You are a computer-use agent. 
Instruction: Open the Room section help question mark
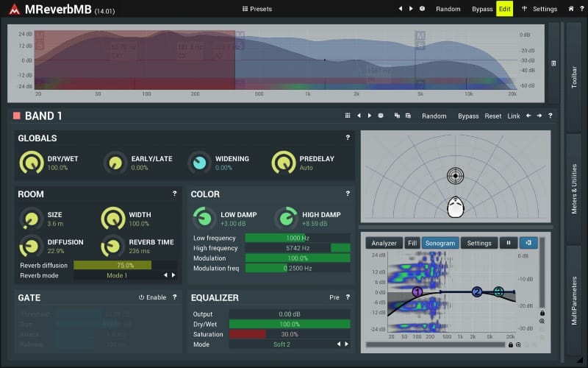coord(174,194)
